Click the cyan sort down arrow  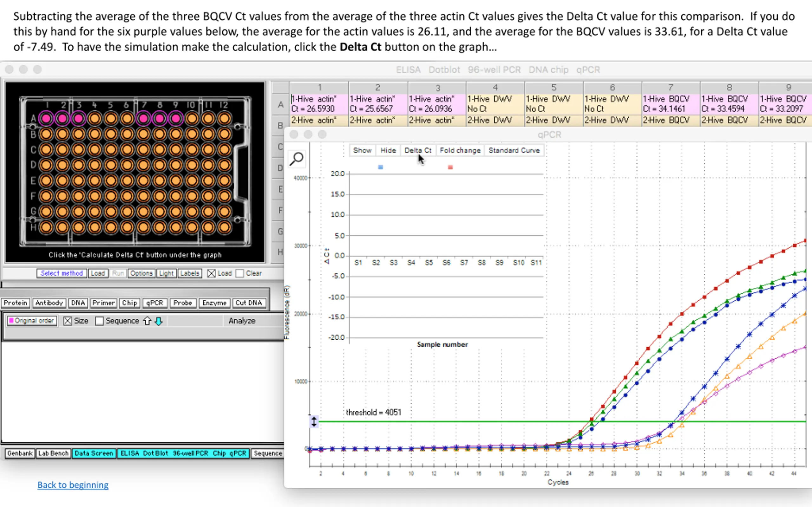pos(159,321)
